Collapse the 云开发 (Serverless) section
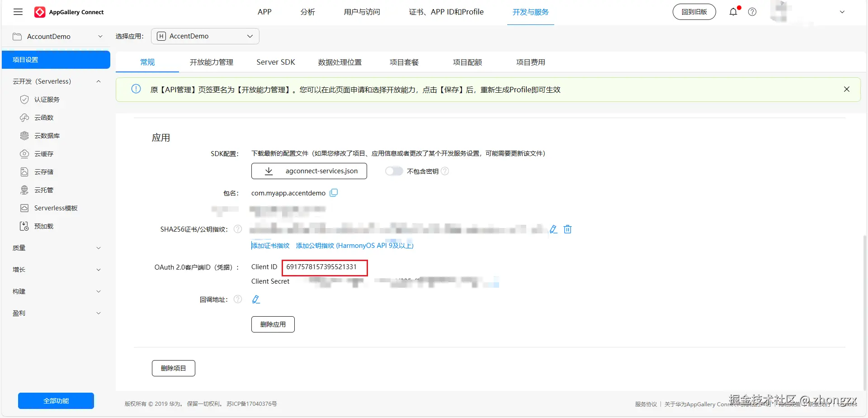Viewport: 868px width, 418px height. pos(99,81)
